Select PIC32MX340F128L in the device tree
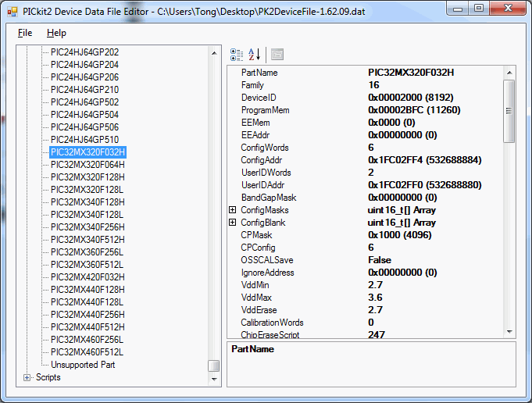532x403 pixels. pyautogui.click(x=87, y=215)
